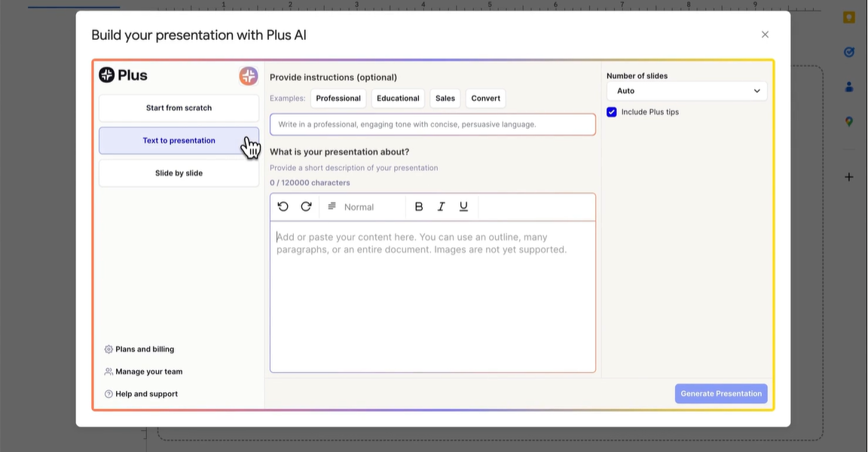The image size is (868, 452).
Task: Uncheck Include Plus tips
Action: 611,111
